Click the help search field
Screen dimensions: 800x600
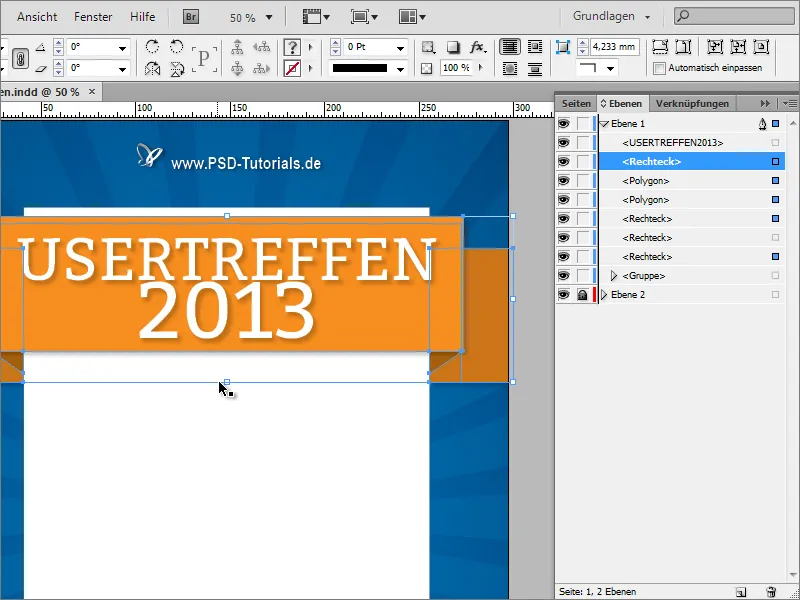click(x=734, y=16)
